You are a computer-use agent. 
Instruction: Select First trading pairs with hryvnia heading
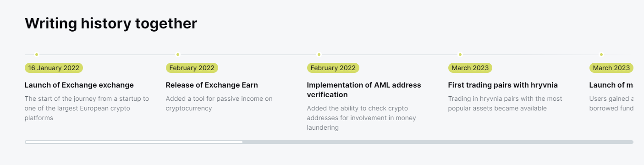click(x=503, y=85)
